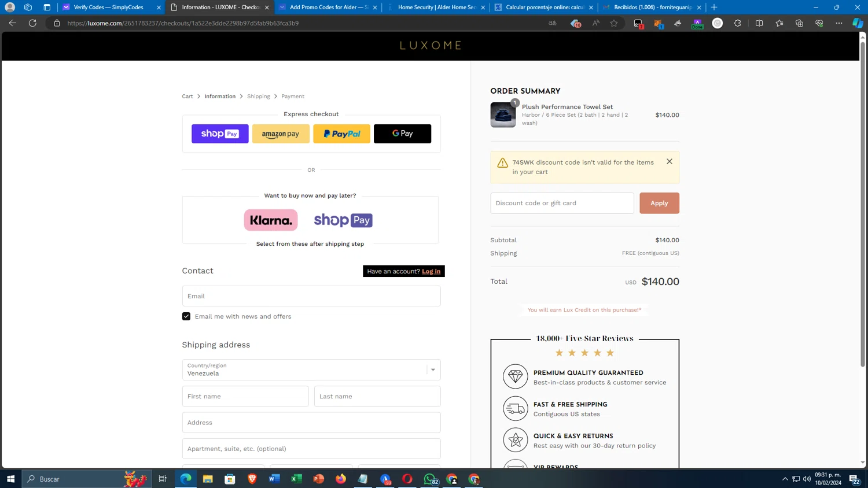Viewport: 868px width, 488px height.
Task: Click the Discount code or gift card field
Action: 562,203
